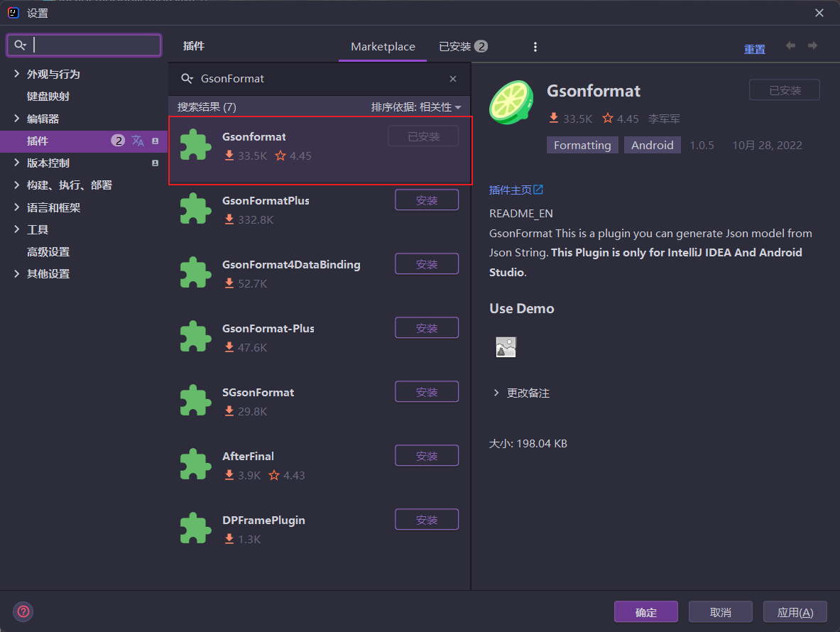Confirm with the 确定 button
Image resolution: width=840 pixels, height=632 pixels.
[646, 611]
